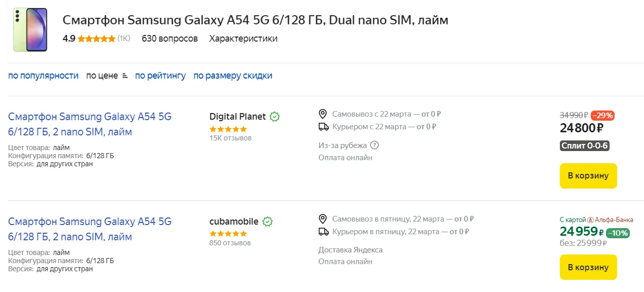The width and height of the screenshot is (644, 292).
Task: Click the question mark next to Из-за рубежа
Action: (x=374, y=145)
